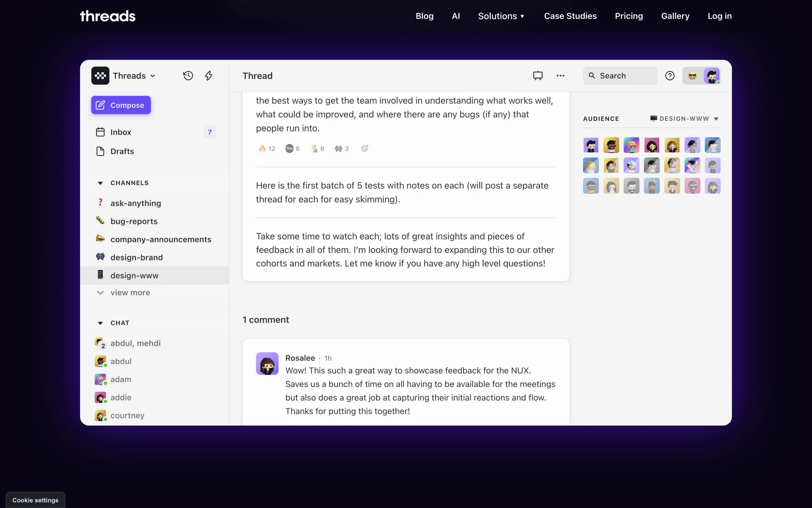812x508 pixels.
Task: Expand view more channels
Action: 130,293
